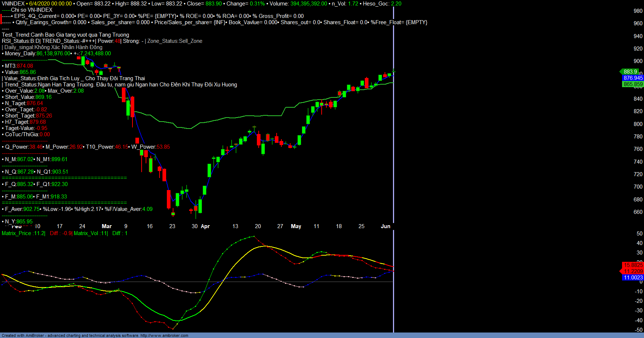Select the Apr label on date axis
This screenshot has width=644, height=338.
click(205, 226)
